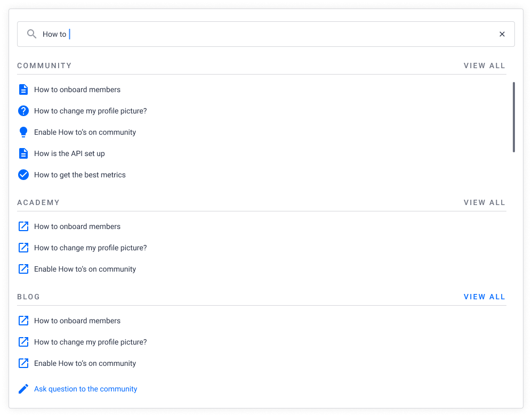Select Blog result How to onboard members

coord(77,321)
